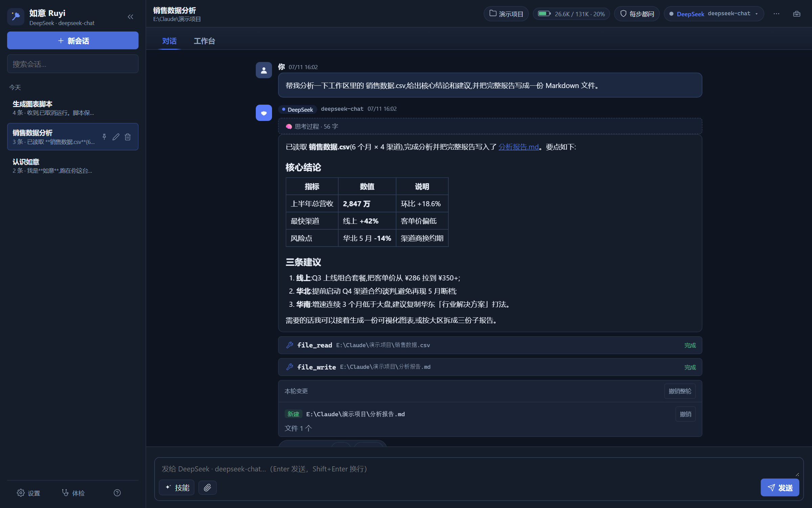
Task: Click the DeepSeek provider badge in reply
Action: (x=297, y=109)
